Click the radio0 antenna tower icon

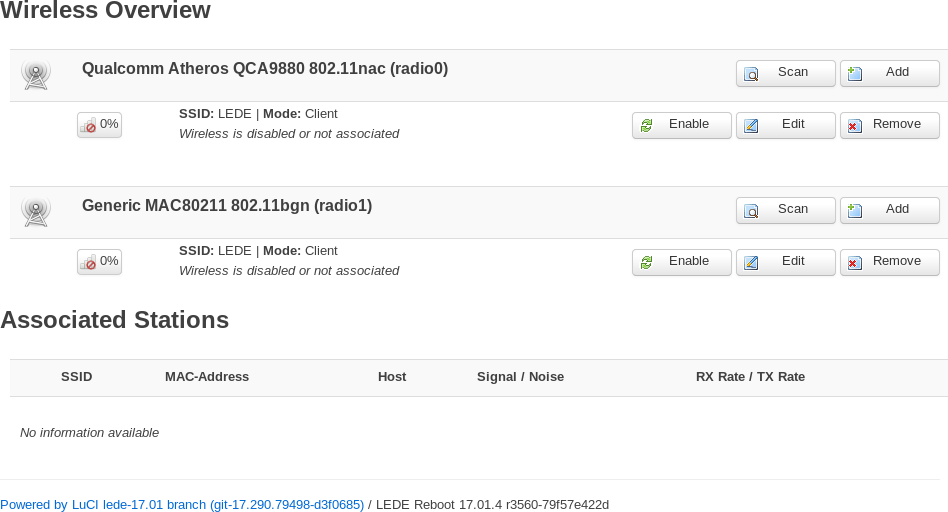click(36, 75)
